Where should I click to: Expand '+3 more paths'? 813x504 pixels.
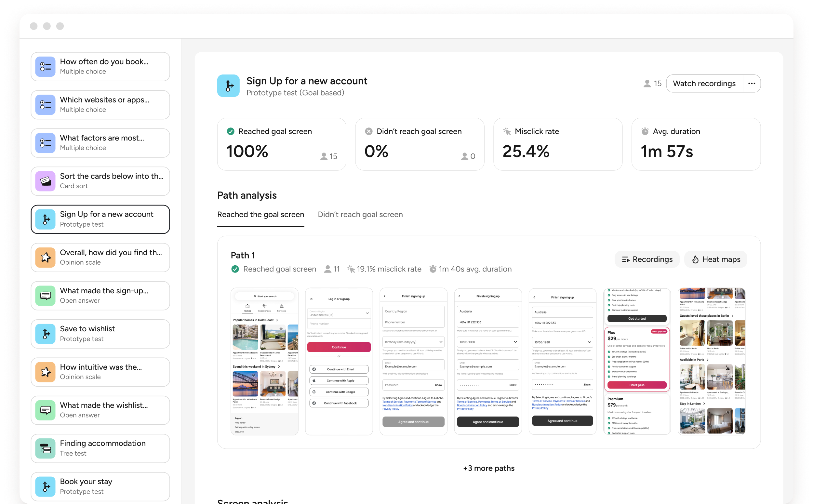pos(489,468)
